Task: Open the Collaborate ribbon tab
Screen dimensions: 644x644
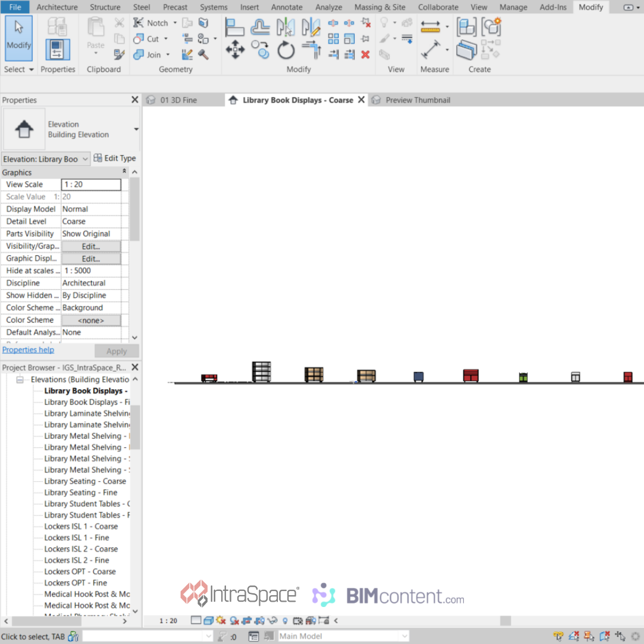Action: 438,7
